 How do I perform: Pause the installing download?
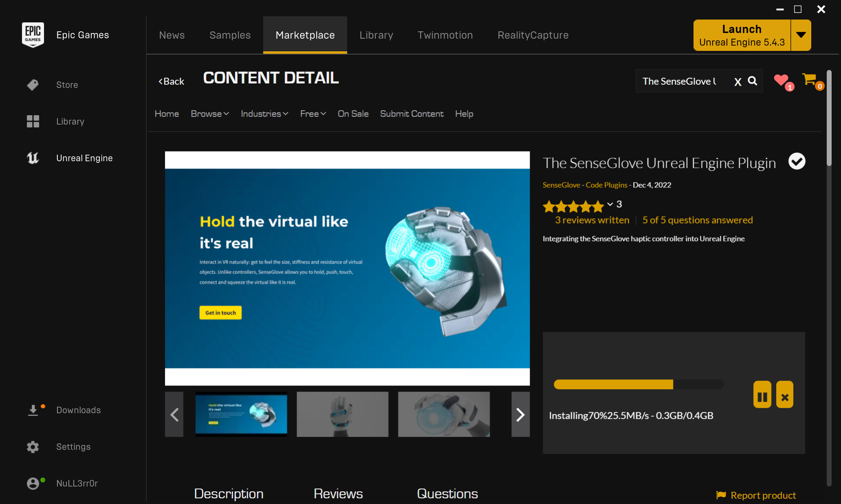(x=762, y=396)
